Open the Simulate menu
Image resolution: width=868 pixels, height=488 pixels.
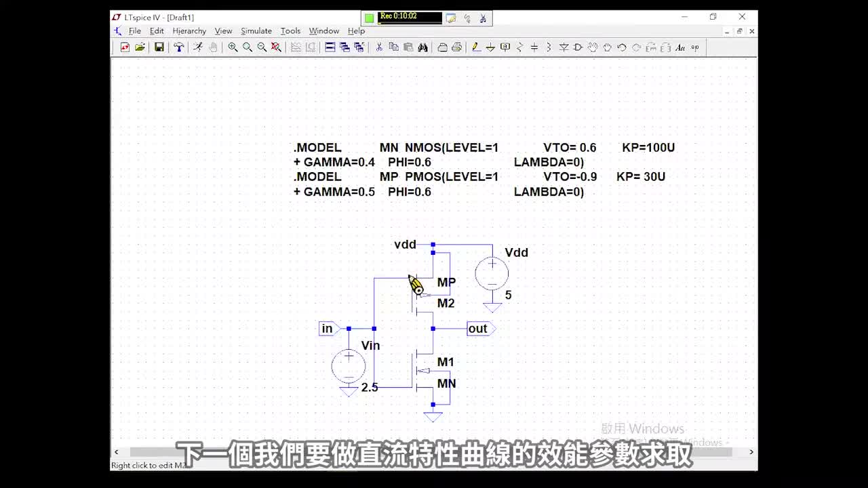click(x=256, y=31)
